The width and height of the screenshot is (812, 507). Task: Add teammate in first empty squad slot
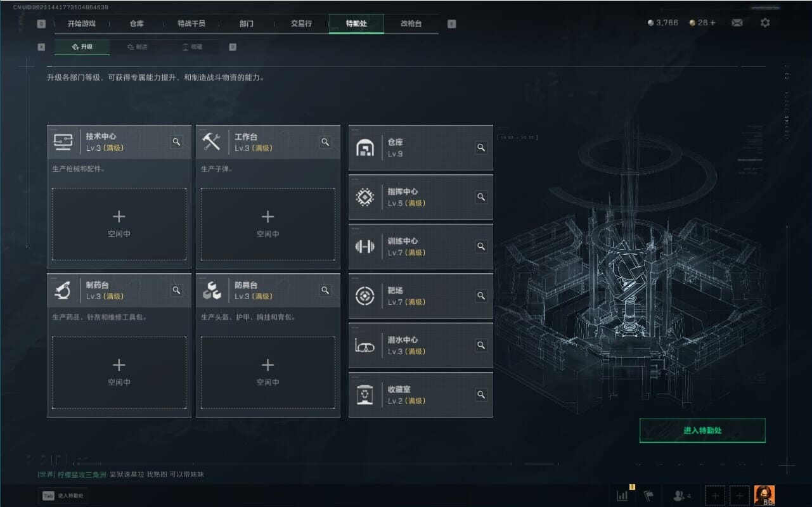point(715,496)
